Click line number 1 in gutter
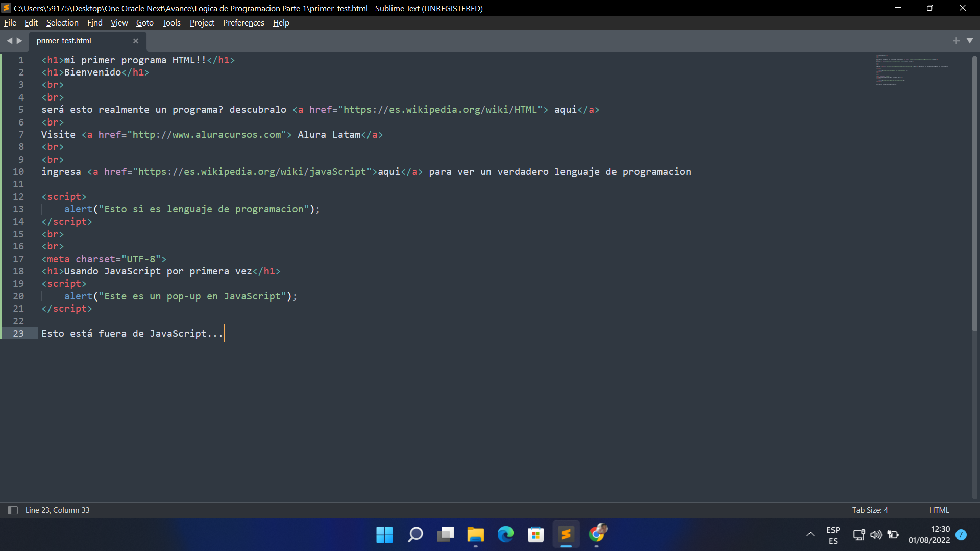This screenshot has width=980, height=551. pyautogui.click(x=21, y=60)
